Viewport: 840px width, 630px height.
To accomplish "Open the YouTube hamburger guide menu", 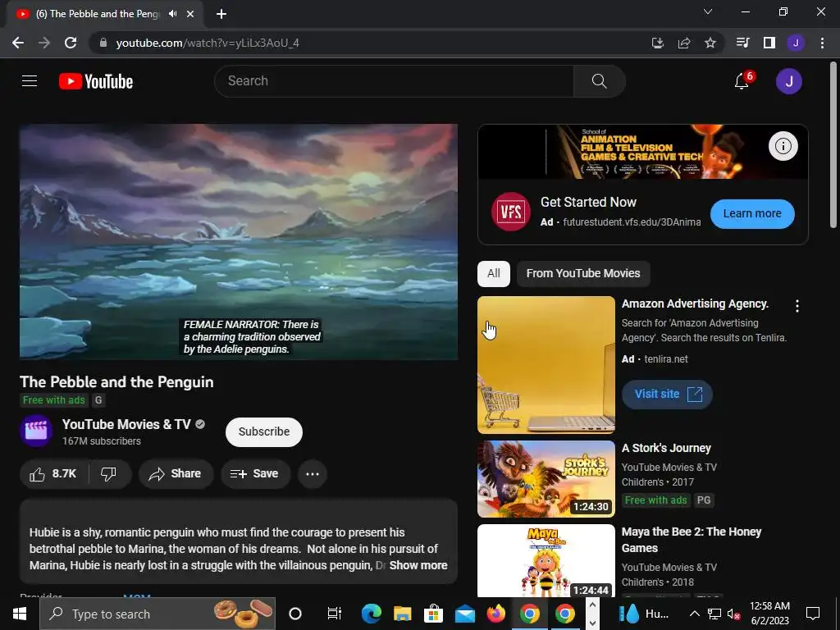I will 30,81.
